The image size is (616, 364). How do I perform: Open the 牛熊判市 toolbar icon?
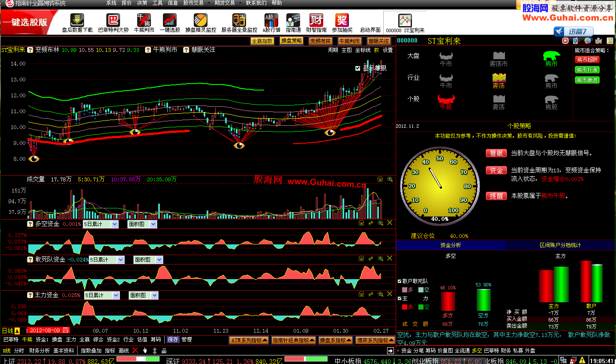pyautogui.click(x=144, y=21)
